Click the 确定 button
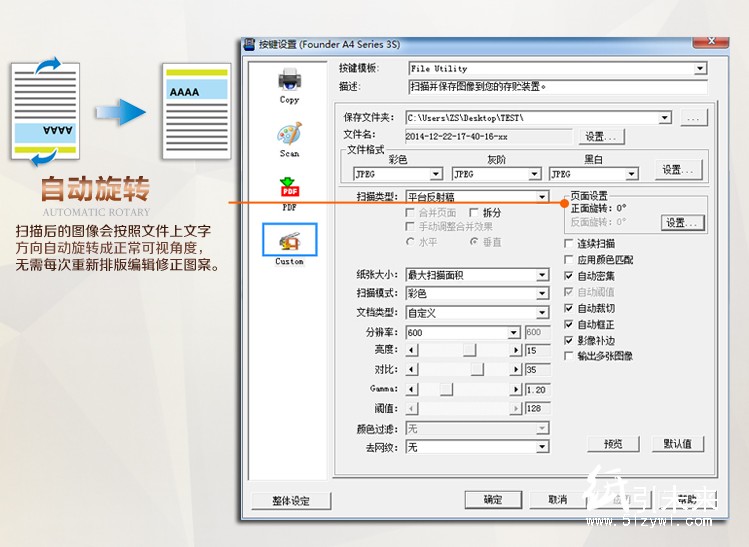This screenshot has width=749, height=547. (x=493, y=499)
